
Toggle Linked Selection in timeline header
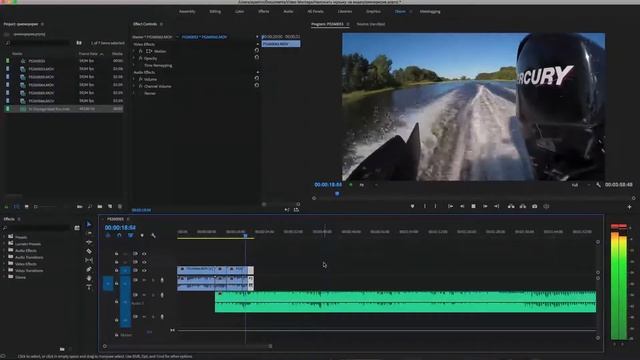coord(131,236)
